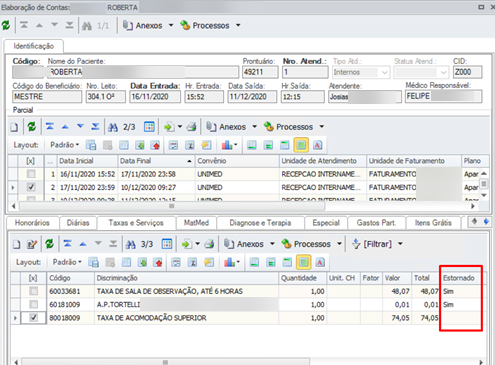
Task: Open Tipo Atd. 'Internos' combo box
Action: [x=360, y=72]
